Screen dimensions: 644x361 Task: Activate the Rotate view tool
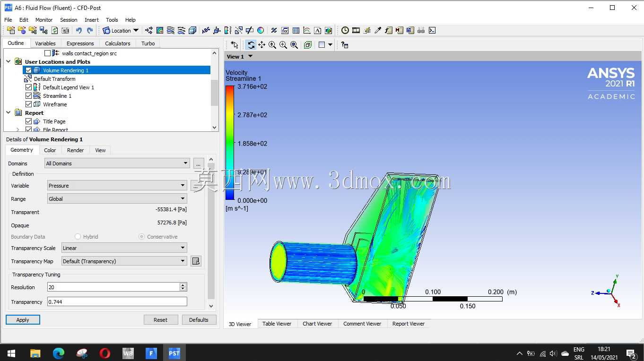(x=251, y=45)
